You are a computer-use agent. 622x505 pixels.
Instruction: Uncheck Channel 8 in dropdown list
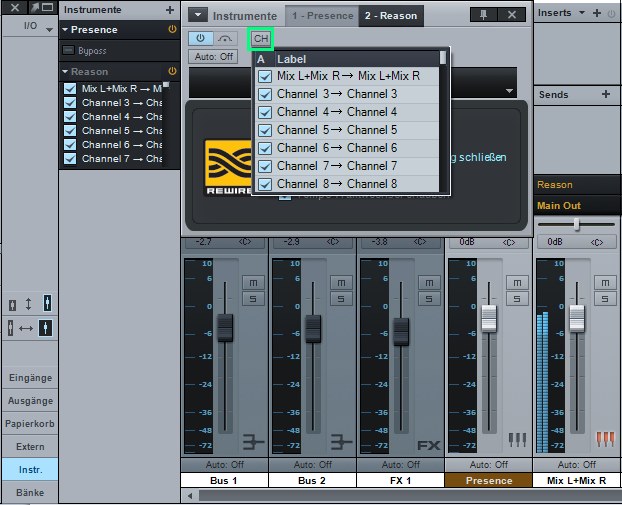265,184
